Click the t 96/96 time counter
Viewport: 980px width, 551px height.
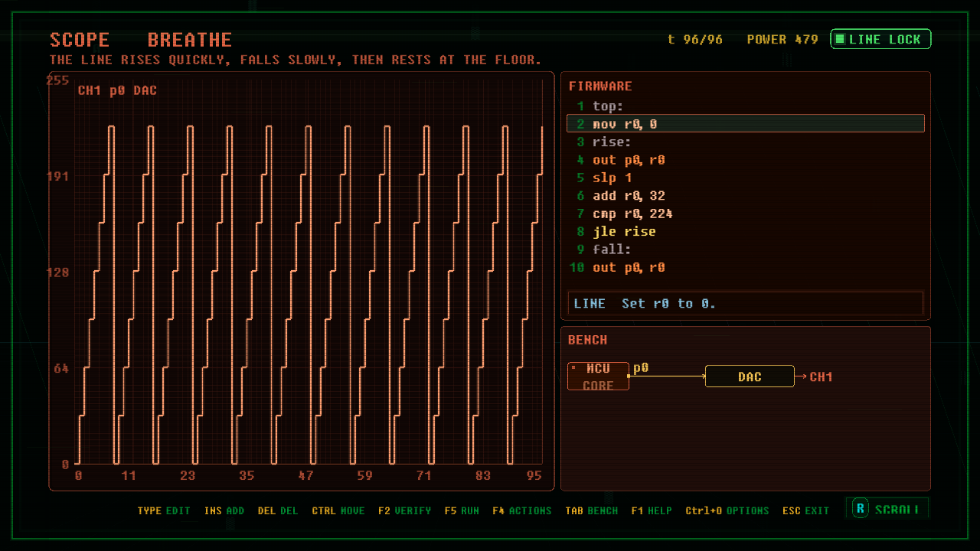[x=695, y=39]
